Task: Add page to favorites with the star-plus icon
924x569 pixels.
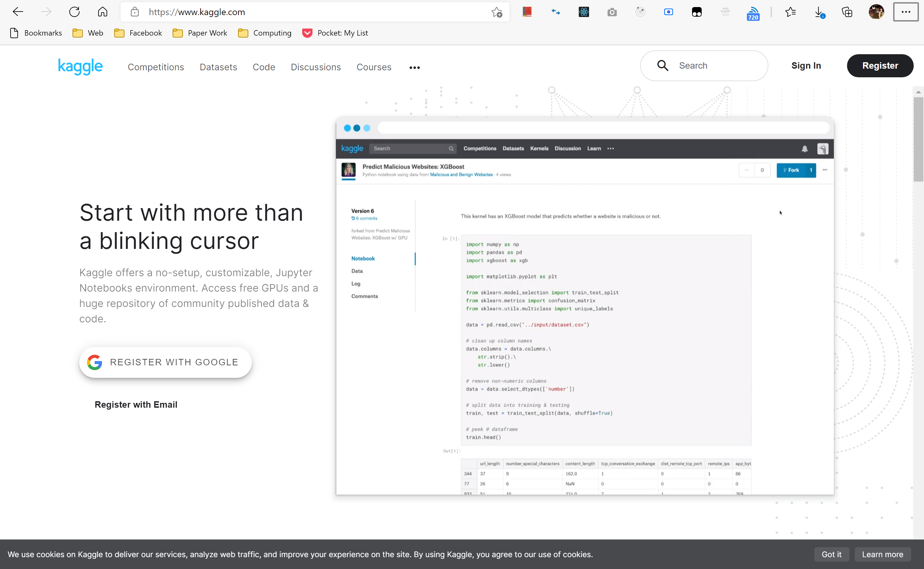Action: tap(497, 12)
